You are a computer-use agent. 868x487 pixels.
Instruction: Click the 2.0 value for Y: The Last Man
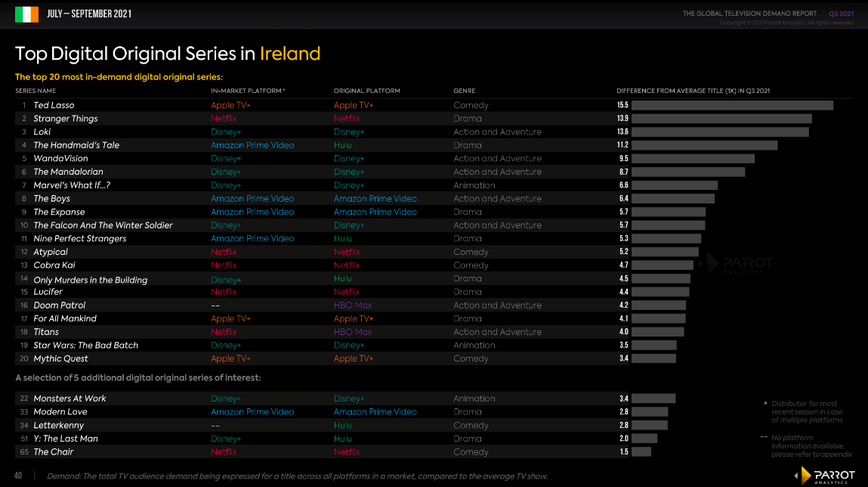pos(624,439)
